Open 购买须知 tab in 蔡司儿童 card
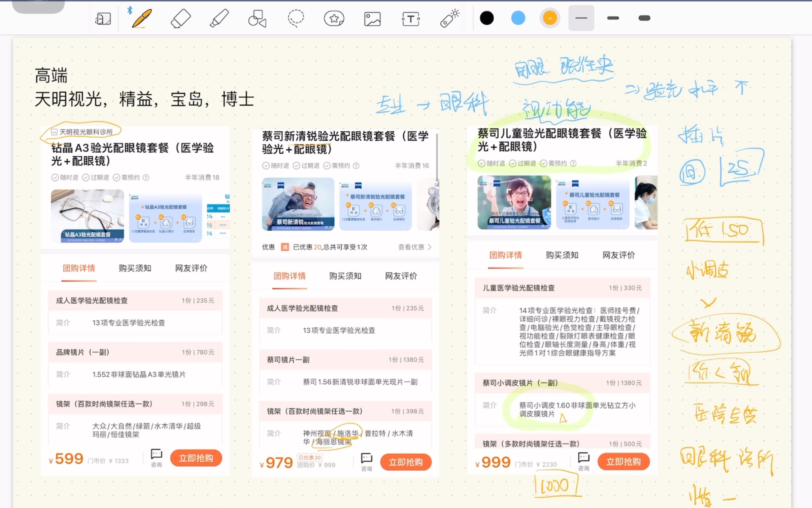This screenshot has height=508, width=812. pyautogui.click(x=562, y=255)
